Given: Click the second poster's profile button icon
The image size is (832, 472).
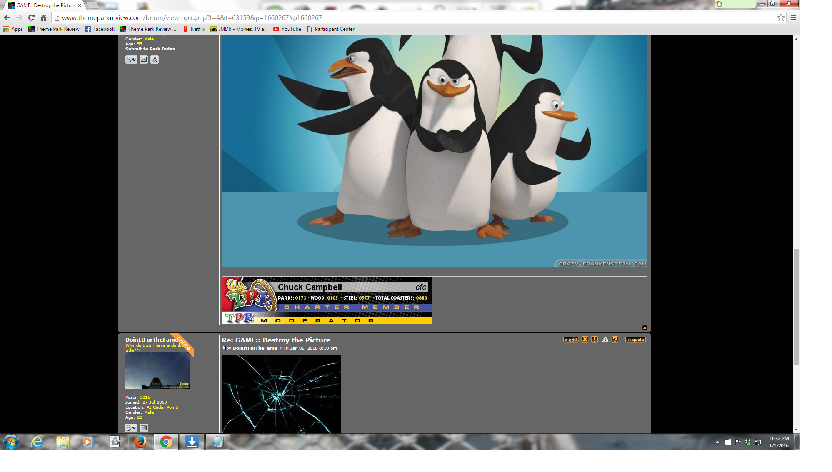Looking at the screenshot, I should pos(131,427).
